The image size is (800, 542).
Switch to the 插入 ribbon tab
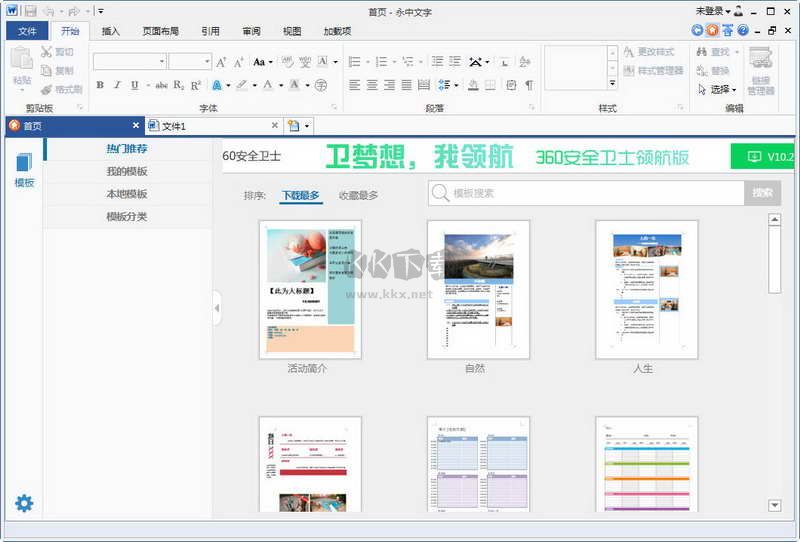(111, 31)
